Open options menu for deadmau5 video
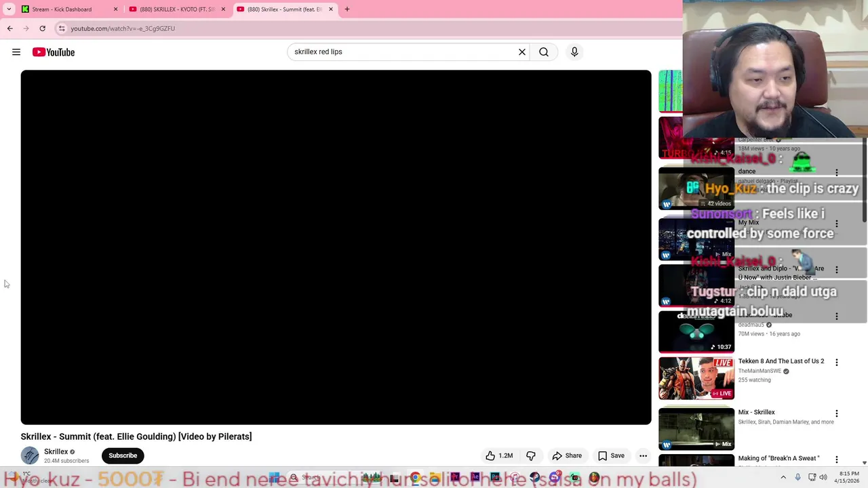 coord(837,316)
